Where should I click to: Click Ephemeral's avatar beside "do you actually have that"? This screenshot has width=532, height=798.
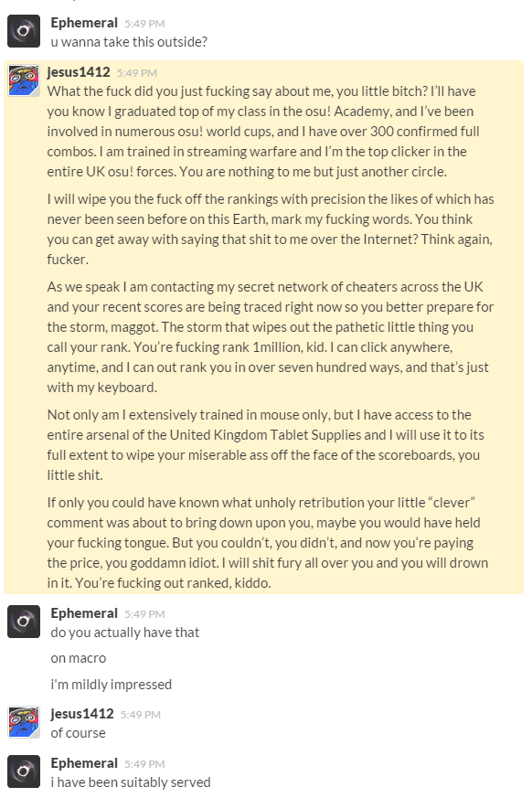24,622
